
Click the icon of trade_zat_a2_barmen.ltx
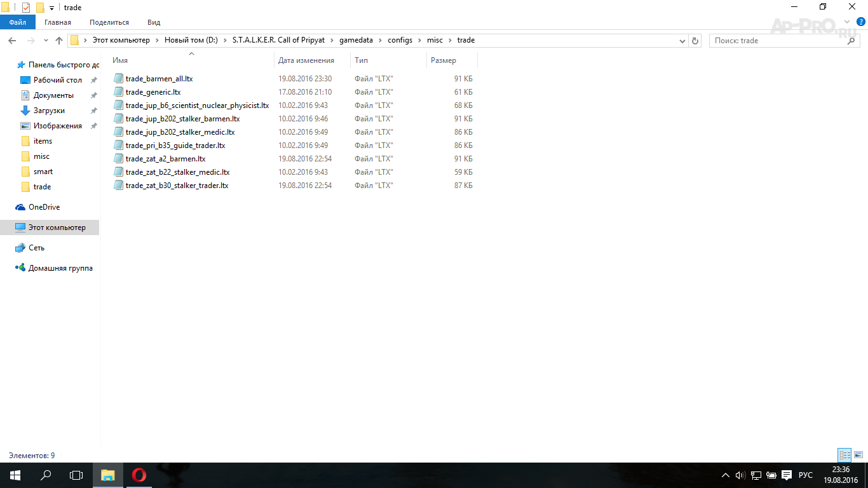[118, 159]
